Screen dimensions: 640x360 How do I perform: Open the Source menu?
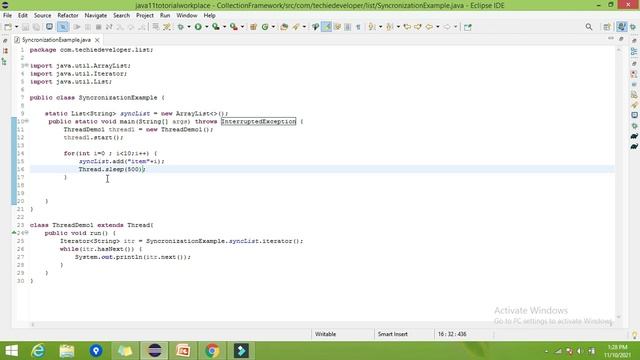(x=42, y=16)
